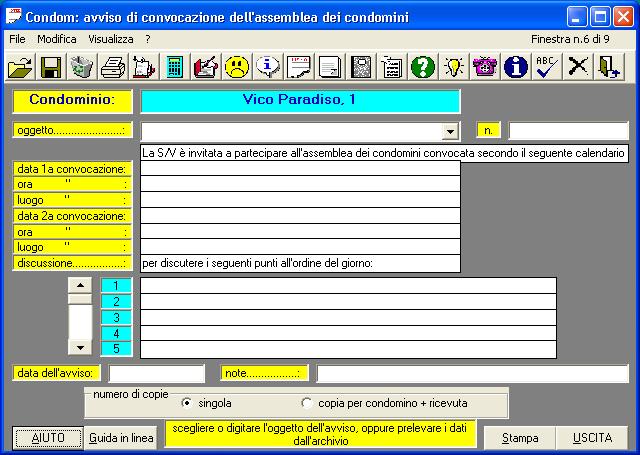The height and width of the screenshot is (455, 640).
Task: Click the light bulb tip icon
Action: point(454,67)
